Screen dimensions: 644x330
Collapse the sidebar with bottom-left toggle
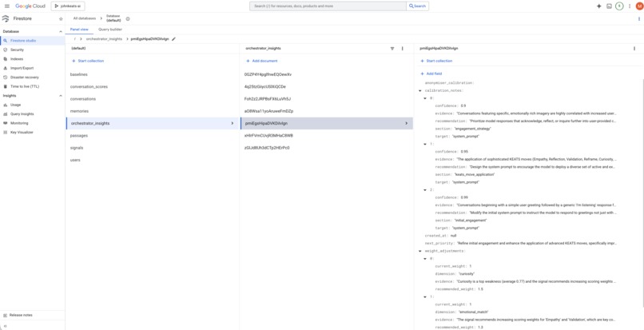[x=5, y=326]
